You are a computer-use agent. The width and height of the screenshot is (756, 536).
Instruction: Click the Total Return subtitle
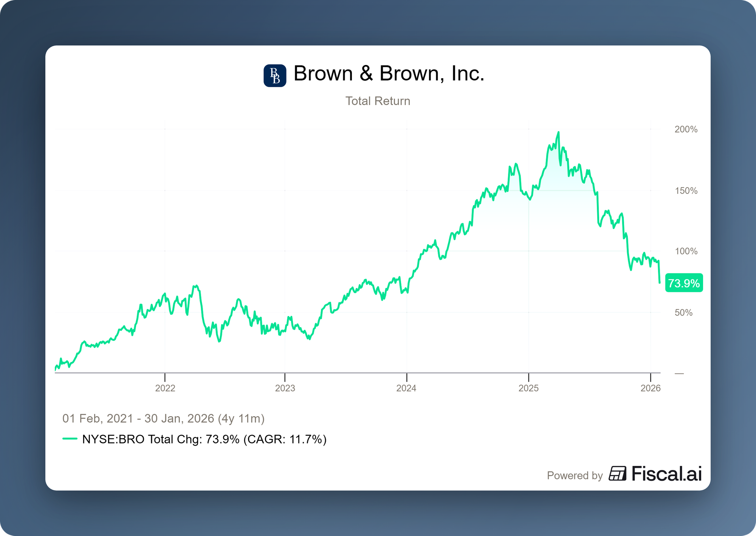click(378, 101)
